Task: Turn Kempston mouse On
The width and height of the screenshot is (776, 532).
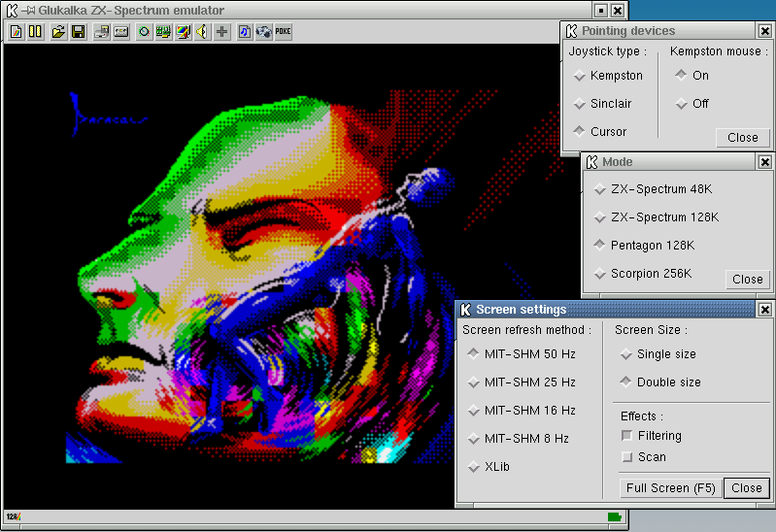Action: (692, 76)
